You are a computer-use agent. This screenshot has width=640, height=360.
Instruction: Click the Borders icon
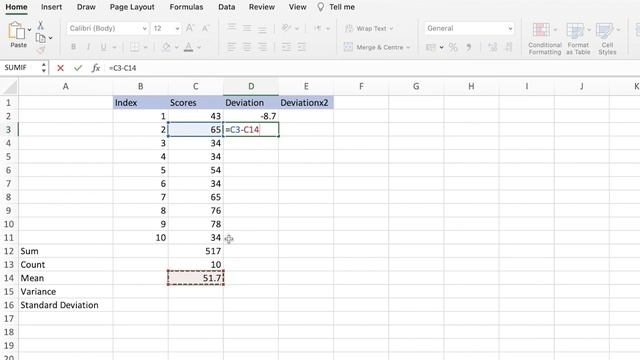(x=134, y=47)
